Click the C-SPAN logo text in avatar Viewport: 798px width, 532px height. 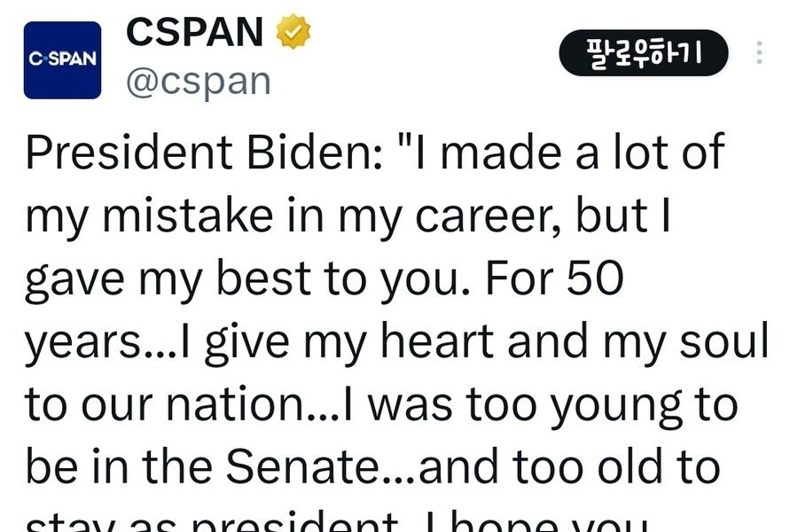pos(62,59)
